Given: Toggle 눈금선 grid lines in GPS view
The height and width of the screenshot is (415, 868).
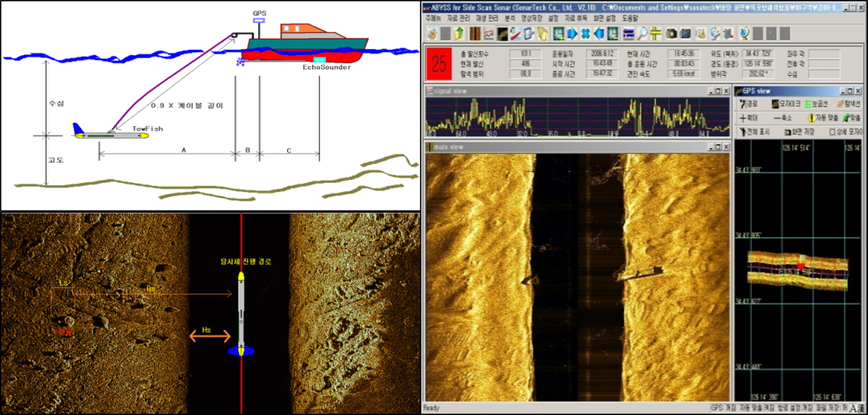Looking at the screenshot, I should pyautogui.click(x=813, y=104).
